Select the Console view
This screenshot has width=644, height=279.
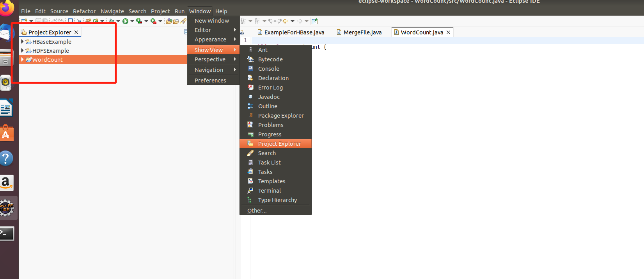tap(275, 69)
